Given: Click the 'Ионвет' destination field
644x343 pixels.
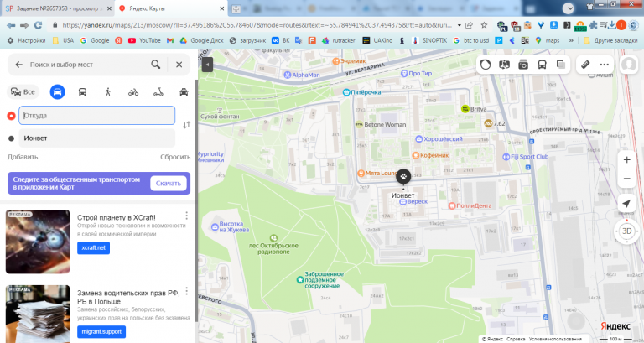Looking at the screenshot, I should click(97, 138).
